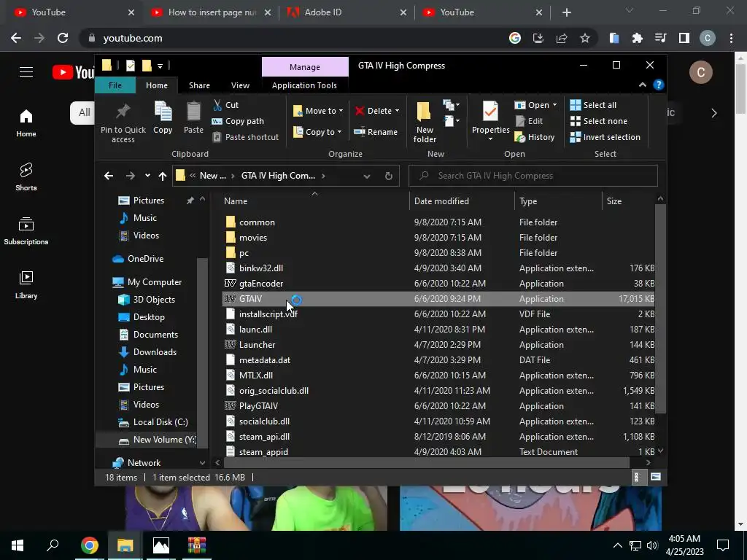Click Select none in ribbon

pyautogui.click(x=599, y=121)
